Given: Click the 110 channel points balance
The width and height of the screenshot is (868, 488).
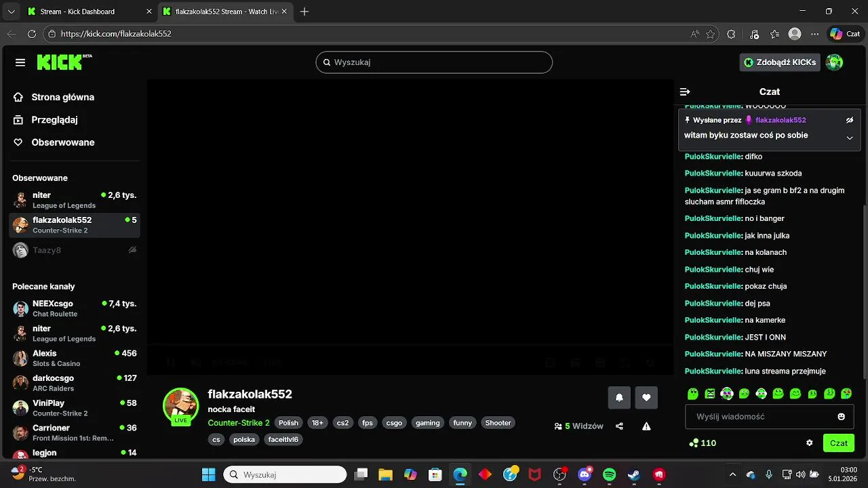Looking at the screenshot, I should tap(703, 443).
